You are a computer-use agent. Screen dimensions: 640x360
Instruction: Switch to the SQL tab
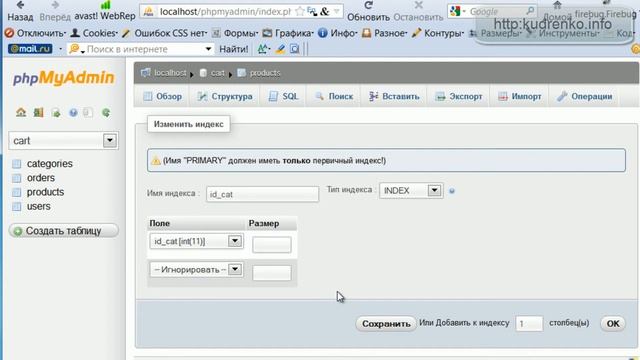283,96
